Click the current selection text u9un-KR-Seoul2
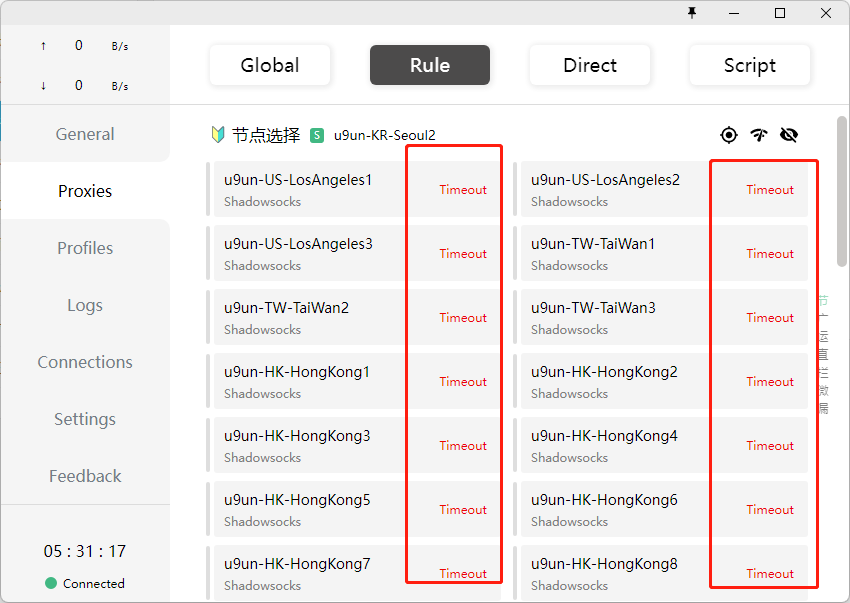Viewport: 850px width, 603px height. 384,135
